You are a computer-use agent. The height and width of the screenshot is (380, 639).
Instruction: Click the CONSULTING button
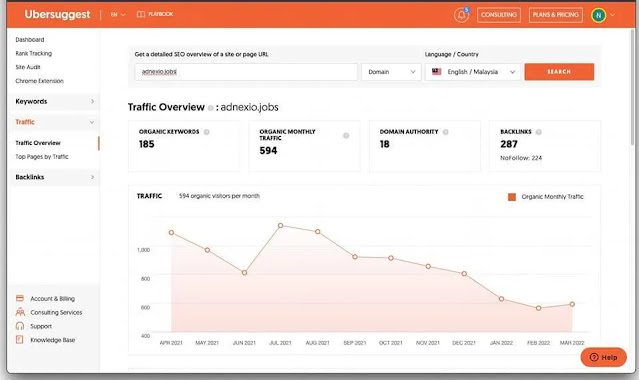pyautogui.click(x=499, y=15)
